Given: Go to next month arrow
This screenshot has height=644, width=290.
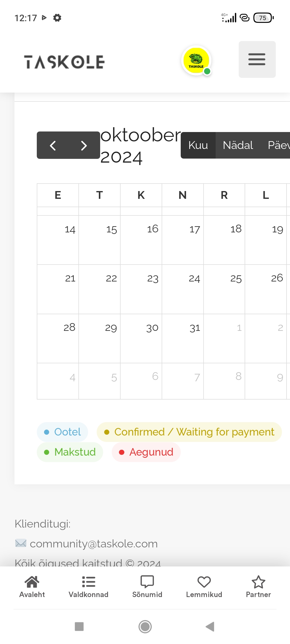Looking at the screenshot, I should point(84,145).
